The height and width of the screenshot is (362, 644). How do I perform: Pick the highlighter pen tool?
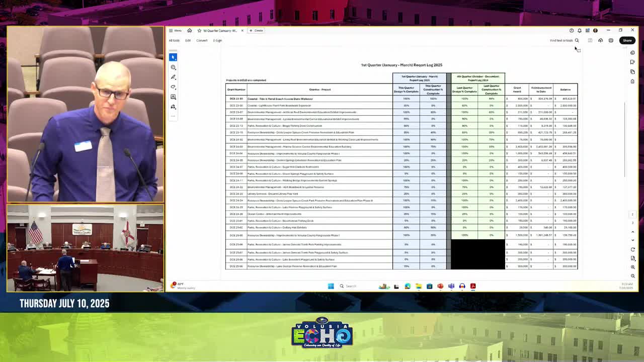pos(173,77)
